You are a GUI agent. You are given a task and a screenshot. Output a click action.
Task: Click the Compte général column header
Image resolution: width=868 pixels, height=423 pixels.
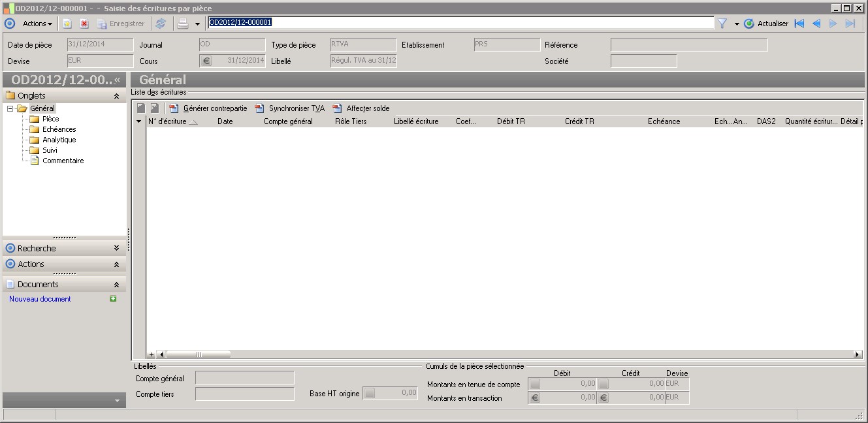(x=288, y=121)
